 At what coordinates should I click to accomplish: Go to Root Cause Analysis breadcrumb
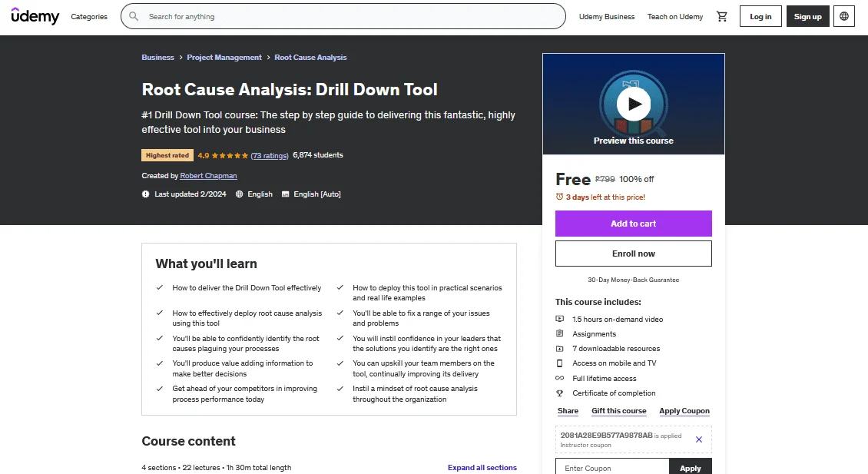click(x=310, y=57)
